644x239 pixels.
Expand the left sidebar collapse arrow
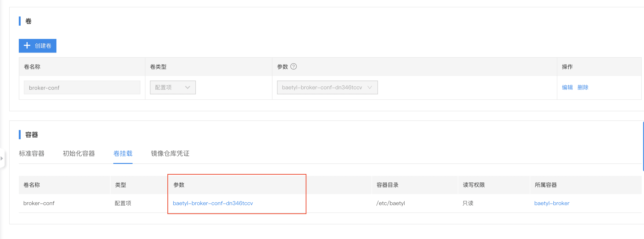[x=2, y=158]
